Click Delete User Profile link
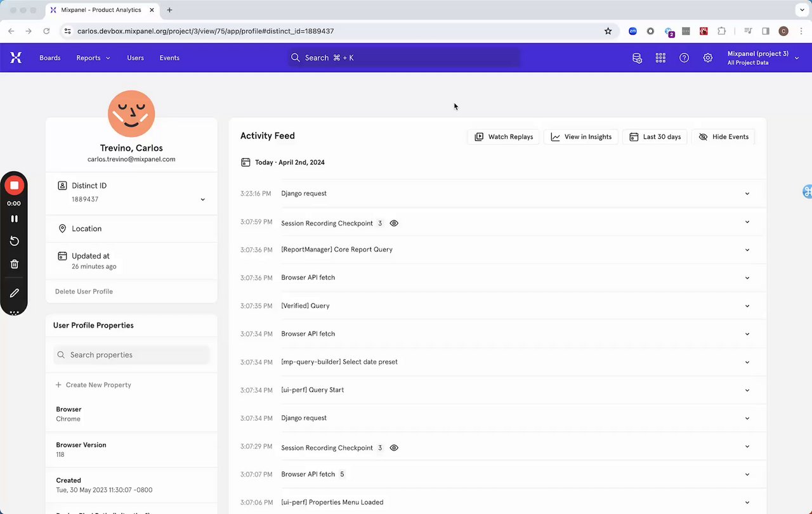This screenshot has height=514, width=812. tap(84, 292)
